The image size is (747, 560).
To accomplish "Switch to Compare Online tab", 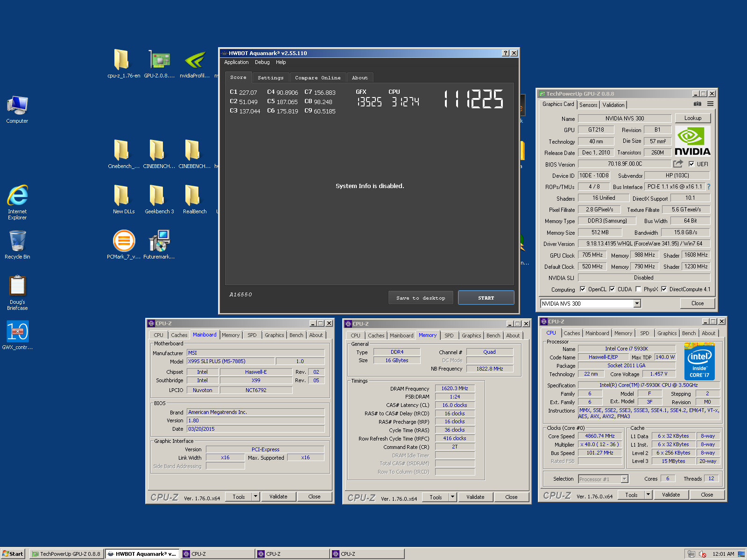I will (317, 78).
